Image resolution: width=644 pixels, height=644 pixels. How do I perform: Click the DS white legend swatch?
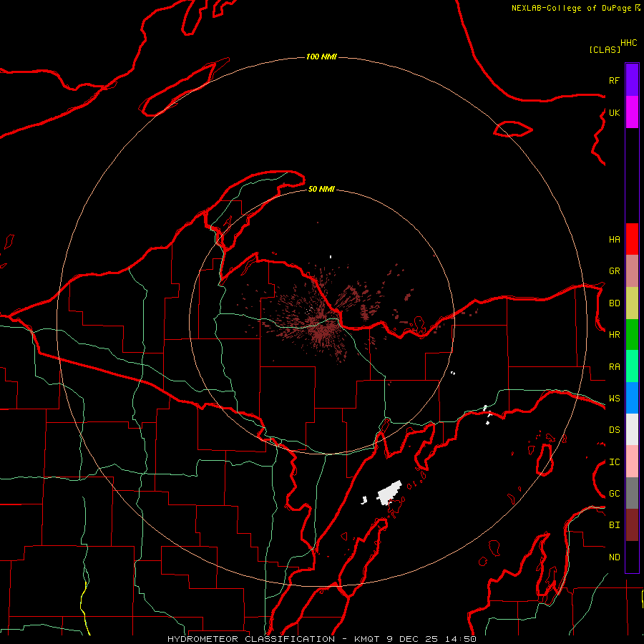click(632, 429)
